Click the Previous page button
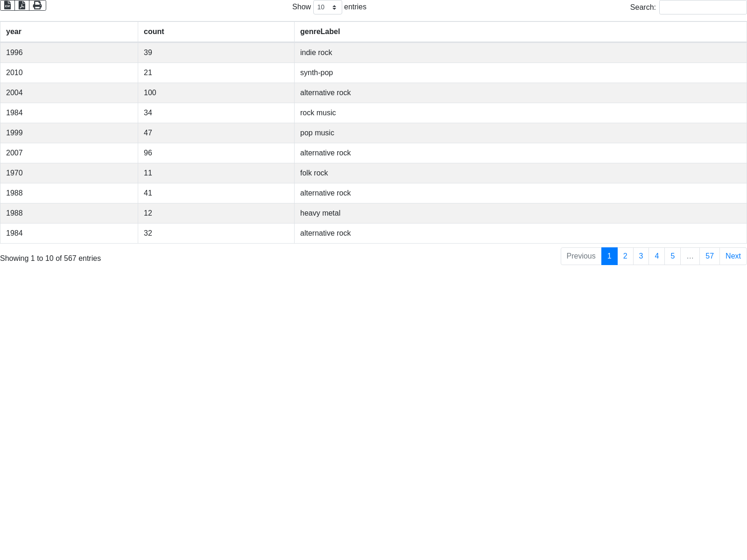The image size is (747, 560). click(x=581, y=256)
